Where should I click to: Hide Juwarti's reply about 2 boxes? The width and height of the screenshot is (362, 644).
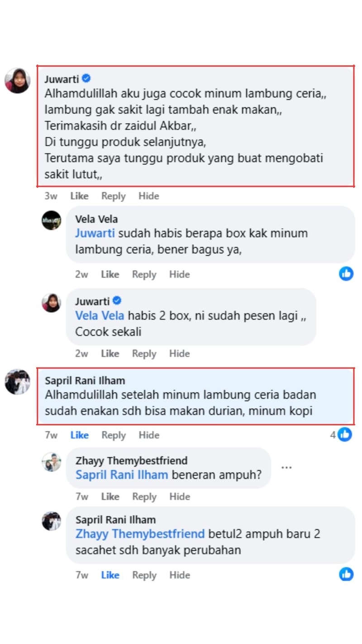click(x=180, y=353)
